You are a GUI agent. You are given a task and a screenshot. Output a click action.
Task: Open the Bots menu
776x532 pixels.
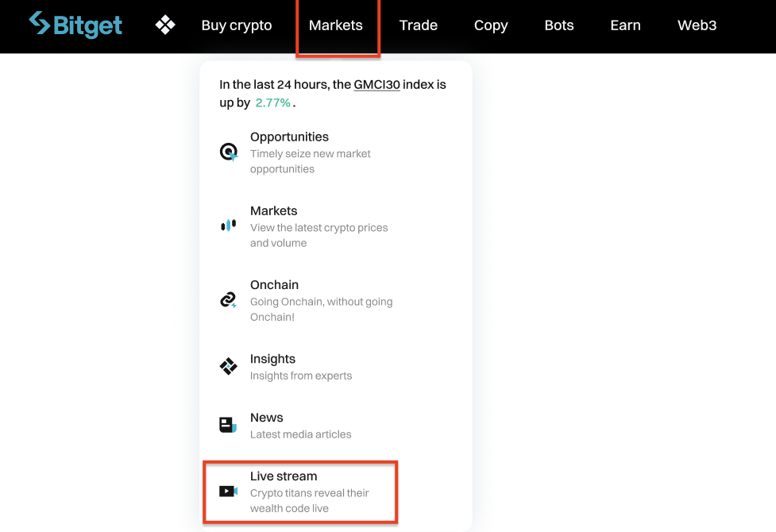pos(559,25)
